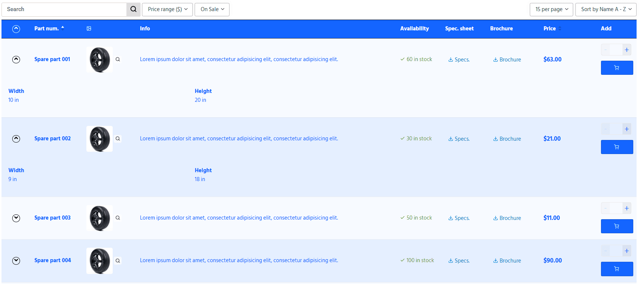Click the Spare part 002 tire thumbnail
The height and width of the screenshot is (284, 644).
pos(99,139)
